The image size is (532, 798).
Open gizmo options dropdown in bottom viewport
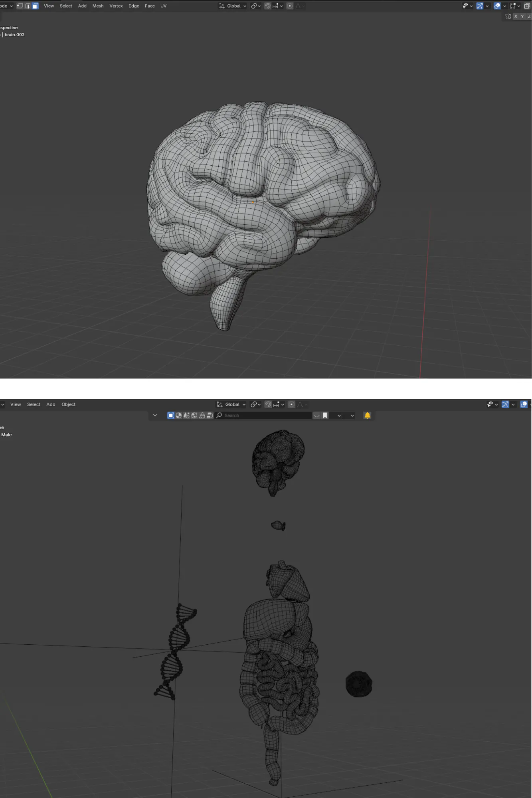tap(513, 404)
